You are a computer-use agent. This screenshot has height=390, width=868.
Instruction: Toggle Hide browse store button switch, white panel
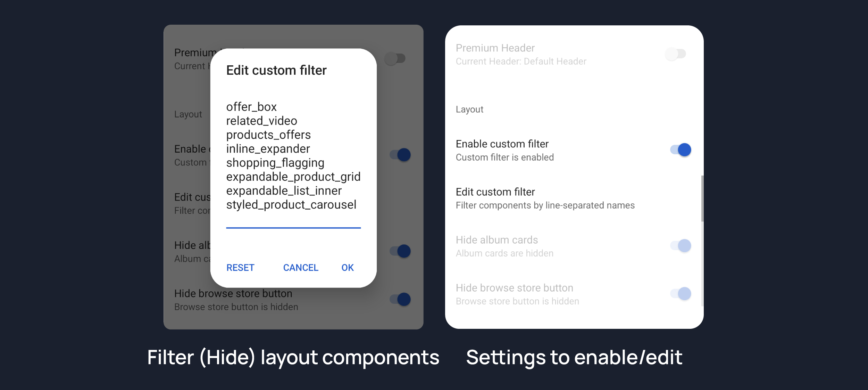pyautogui.click(x=681, y=294)
